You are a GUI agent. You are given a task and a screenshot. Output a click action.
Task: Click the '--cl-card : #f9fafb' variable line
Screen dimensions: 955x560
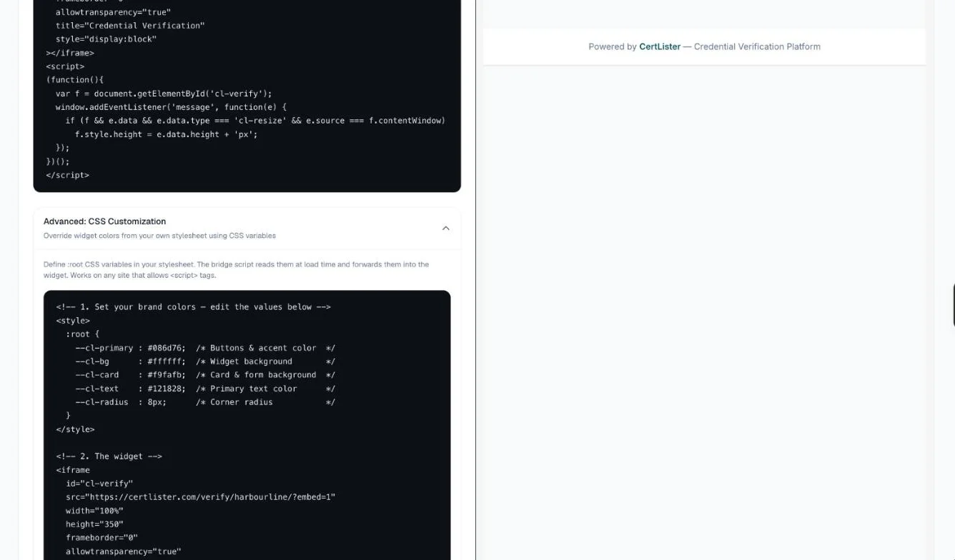(205, 375)
